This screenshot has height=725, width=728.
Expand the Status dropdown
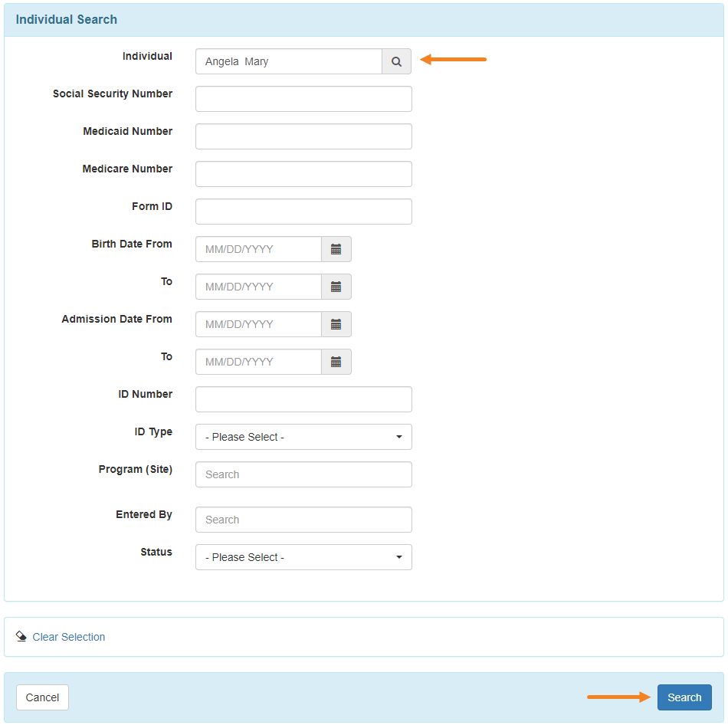click(303, 557)
